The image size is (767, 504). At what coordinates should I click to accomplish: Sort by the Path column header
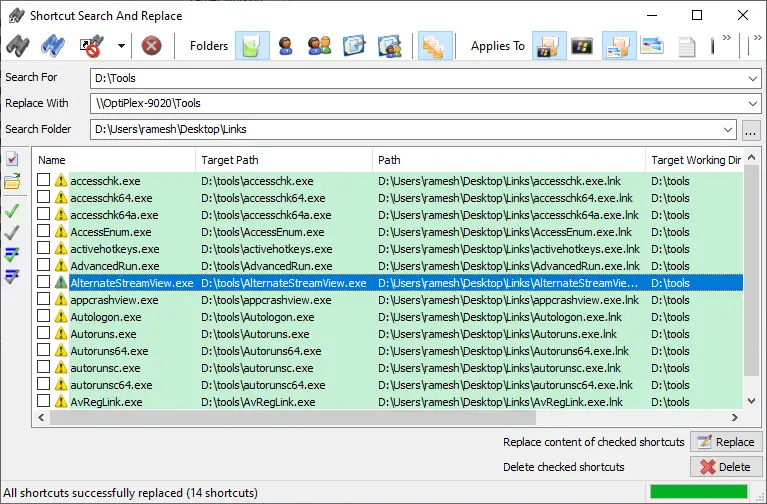[509, 160]
